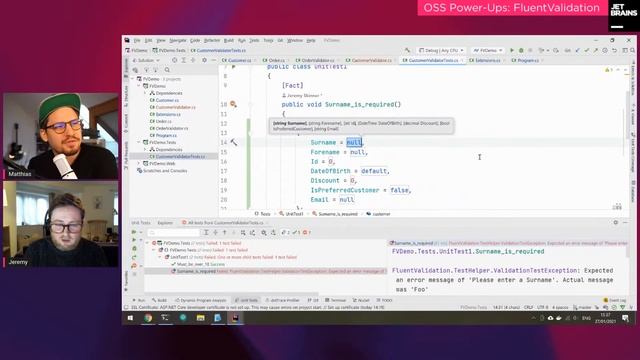Open the Debug | Any CPU configuration dropdown
The width and height of the screenshot is (640, 360).
441,50
